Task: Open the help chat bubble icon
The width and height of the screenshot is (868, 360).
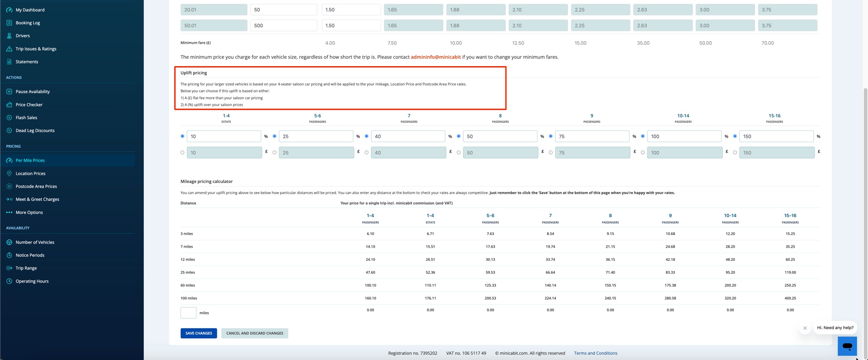Action: 847,346
